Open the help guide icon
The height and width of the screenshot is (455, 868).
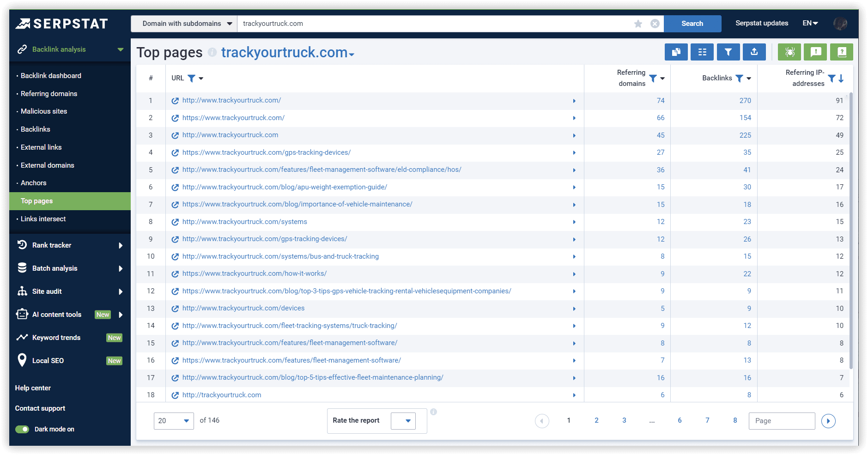click(x=842, y=52)
